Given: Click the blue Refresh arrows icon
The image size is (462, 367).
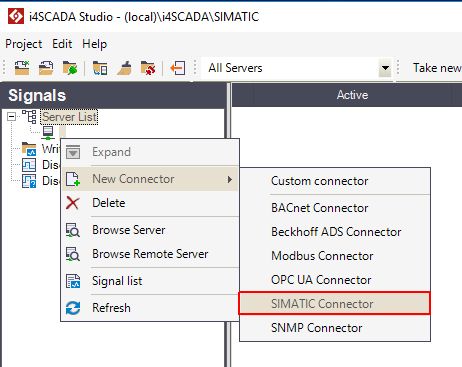Looking at the screenshot, I should point(73,308).
